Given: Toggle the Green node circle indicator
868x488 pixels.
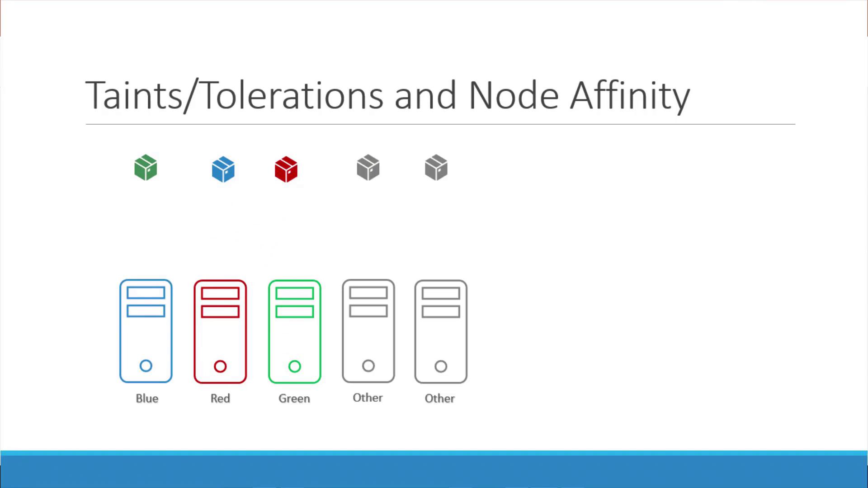Looking at the screenshot, I should tap(293, 366).
